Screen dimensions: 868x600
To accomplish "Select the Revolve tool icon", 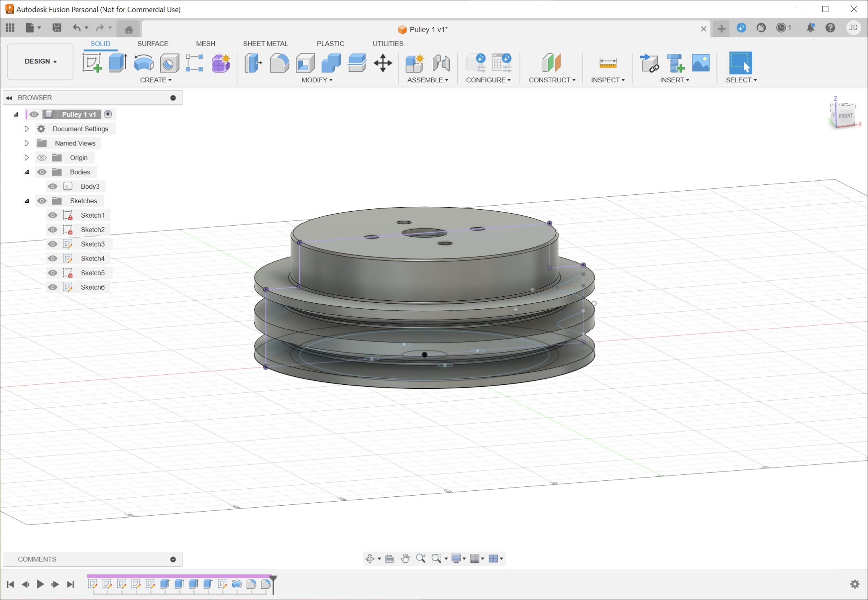I will pyautogui.click(x=143, y=63).
